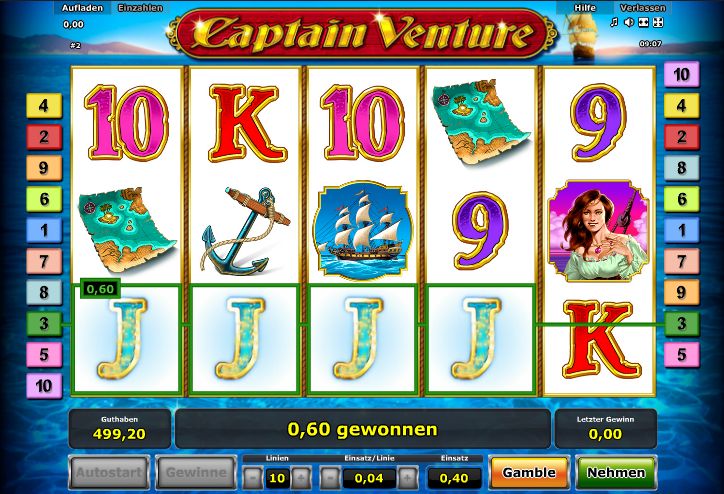
Task: Open the Aufladen tab
Action: pyautogui.click(x=83, y=8)
